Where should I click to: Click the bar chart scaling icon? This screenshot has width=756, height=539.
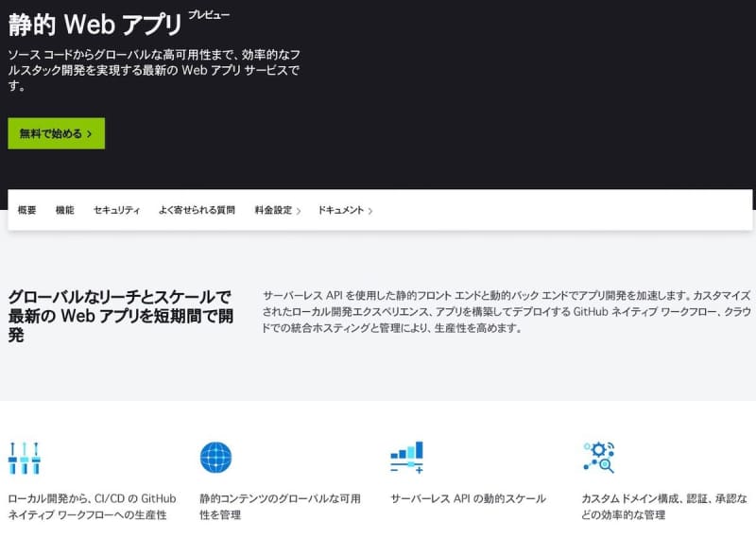click(x=407, y=458)
